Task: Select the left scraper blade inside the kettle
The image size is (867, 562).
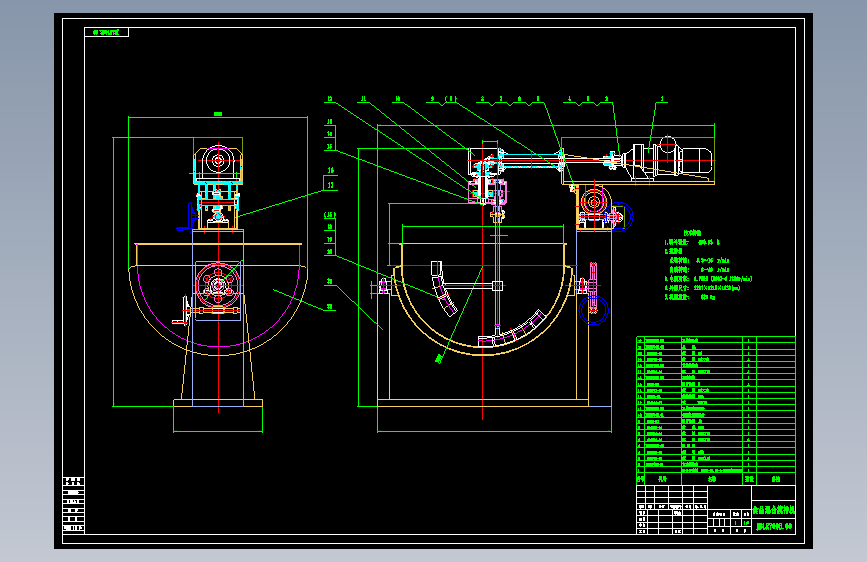Action: 443,289
